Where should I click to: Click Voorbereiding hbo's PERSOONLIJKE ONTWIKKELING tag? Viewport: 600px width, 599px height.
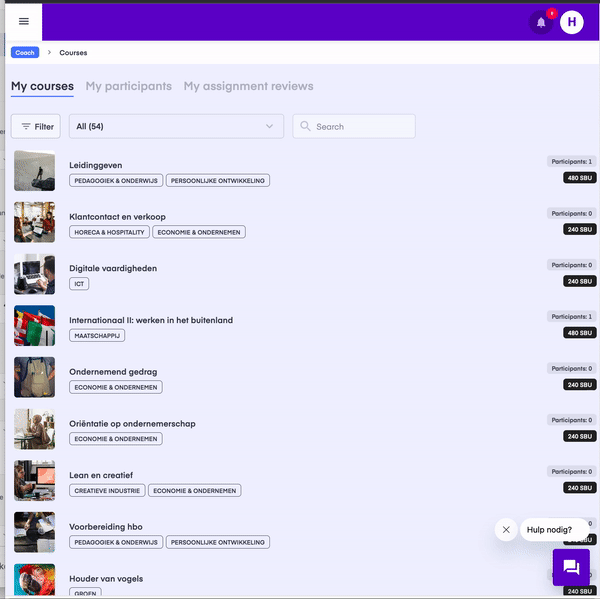(x=218, y=542)
